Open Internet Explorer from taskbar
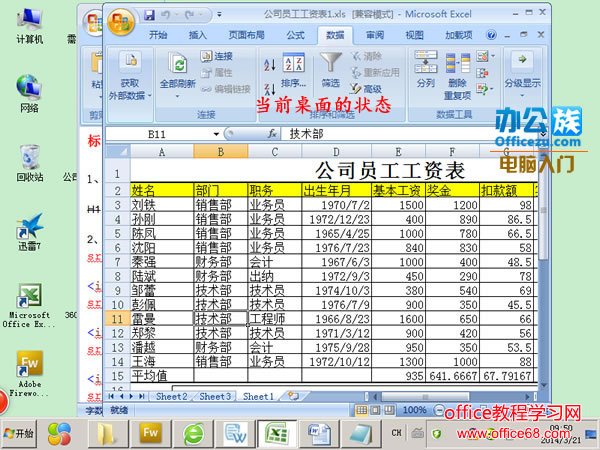The width and height of the screenshot is (600, 450). pos(193,434)
